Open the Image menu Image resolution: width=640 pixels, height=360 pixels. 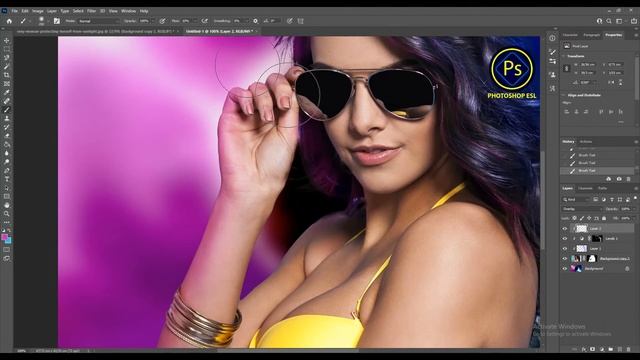38,11
